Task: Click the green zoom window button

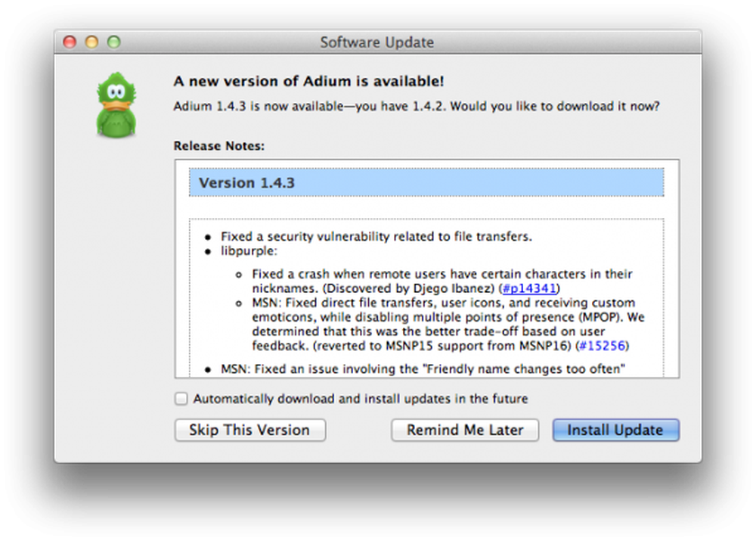Action: click(113, 42)
